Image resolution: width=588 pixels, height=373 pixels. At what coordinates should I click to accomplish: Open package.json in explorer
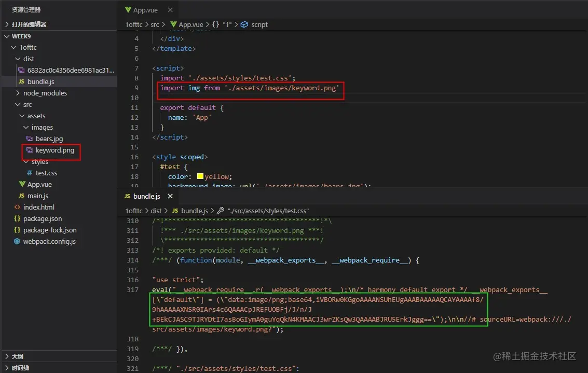pyautogui.click(x=43, y=218)
